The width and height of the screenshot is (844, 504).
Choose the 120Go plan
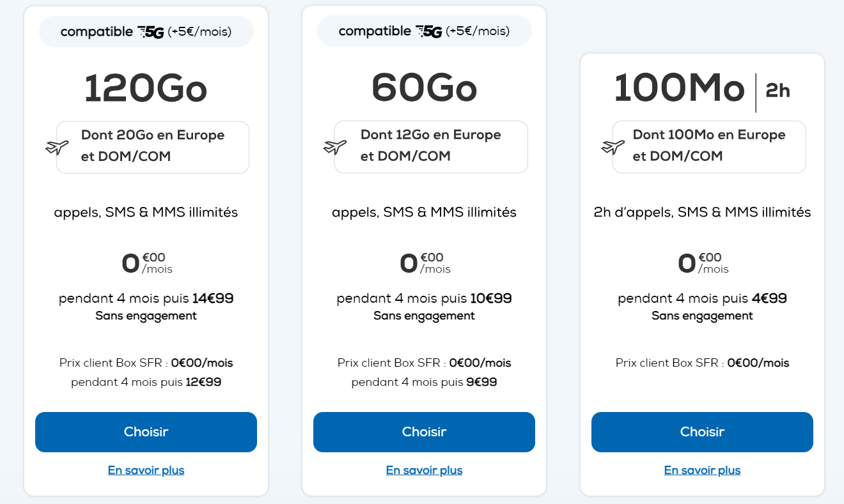(x=146, y=432)
